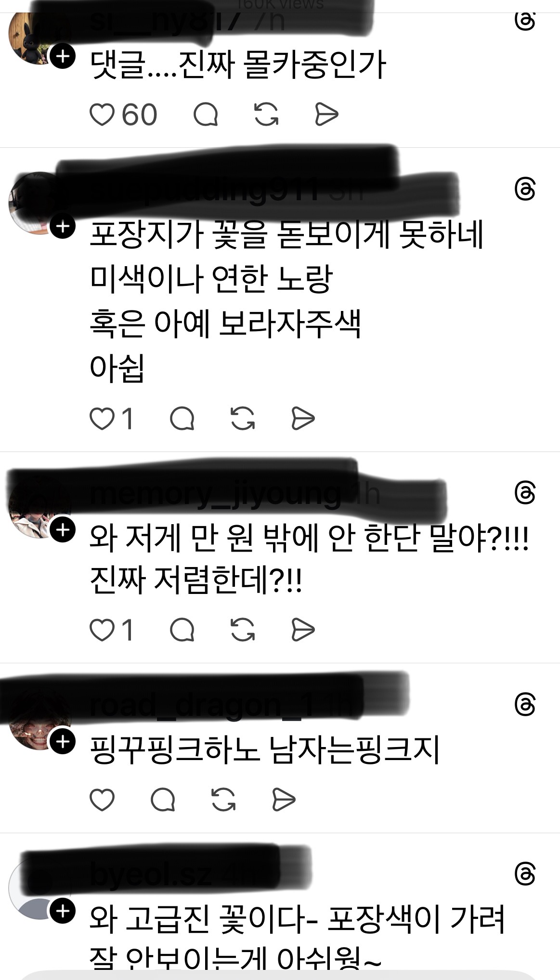Image resolution: width=560 pixels, height=980 pixels.
Task: Follow the 핑꾸핑크하노 commenter via plus badge
Action: pyautogui.click(x=63, y=742)
